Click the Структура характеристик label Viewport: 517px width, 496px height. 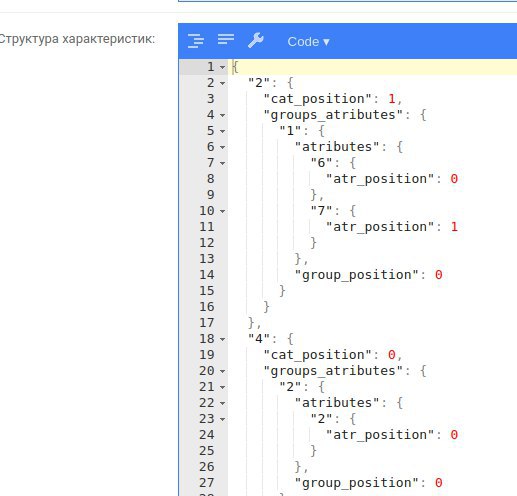[x=77, y=39]
